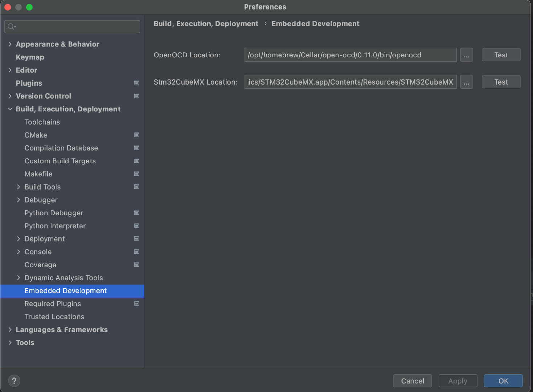The width and height of the screenshot is (533, 392).
Task: Click the marker icon beside Coverage
Action: pyautogui.click(x=136, y=265)
